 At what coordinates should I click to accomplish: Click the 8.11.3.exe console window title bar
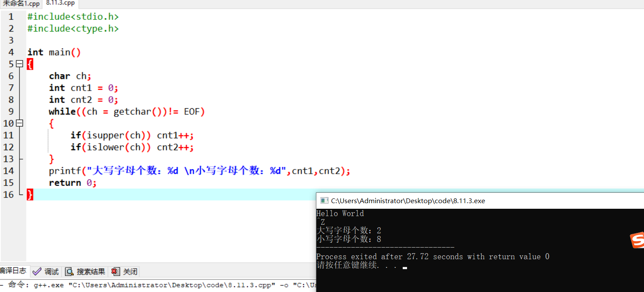coord(480,201)
